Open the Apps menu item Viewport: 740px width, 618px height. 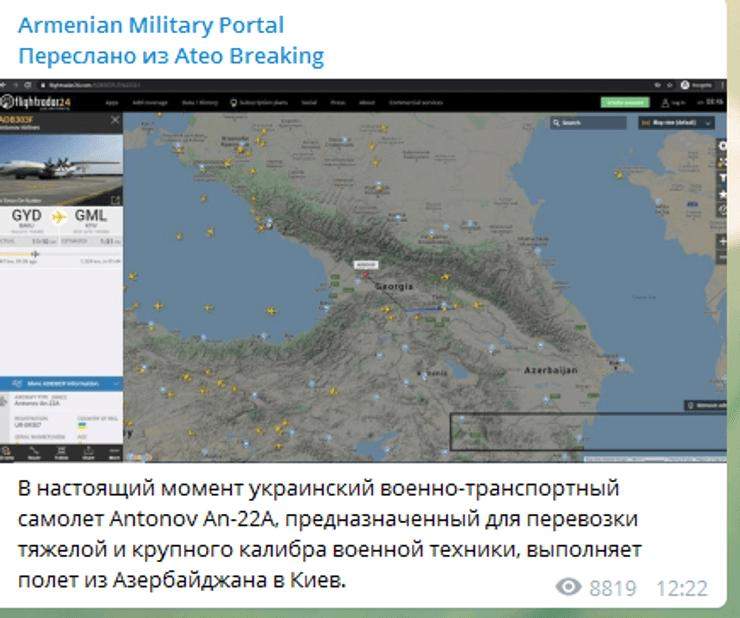coord(112,102)
